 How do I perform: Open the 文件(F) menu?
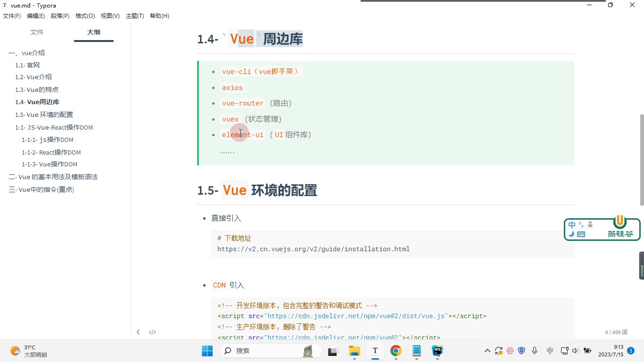point(12,16)
